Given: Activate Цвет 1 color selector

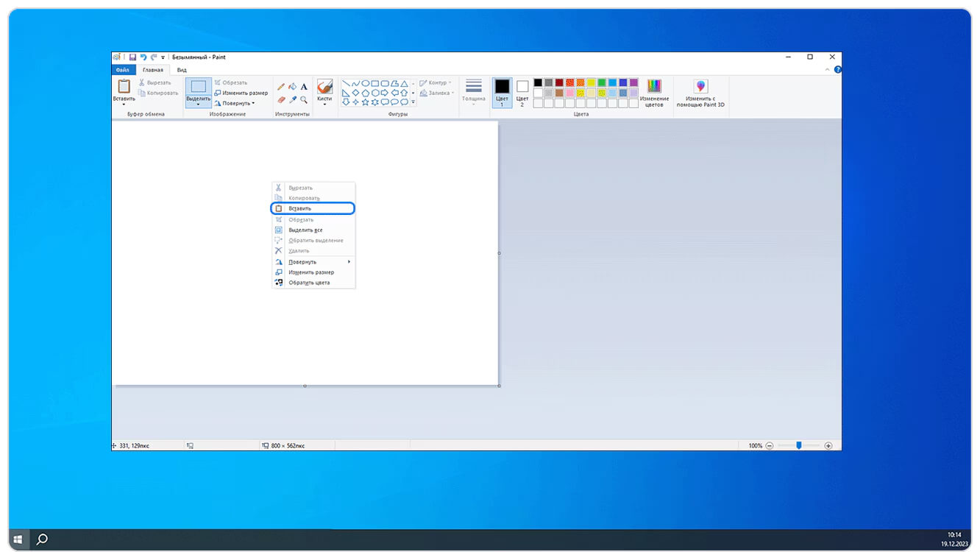Looking at the screenshot, I should click(502, 93).
